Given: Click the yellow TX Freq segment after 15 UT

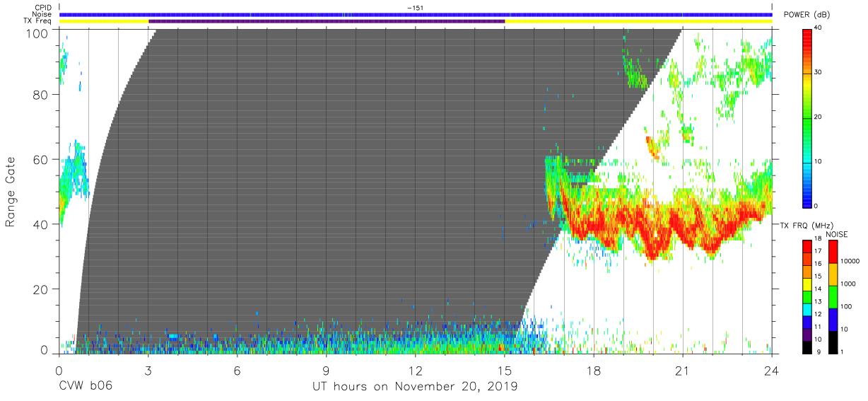Looking at the screenshot, I should click(638, 21).
